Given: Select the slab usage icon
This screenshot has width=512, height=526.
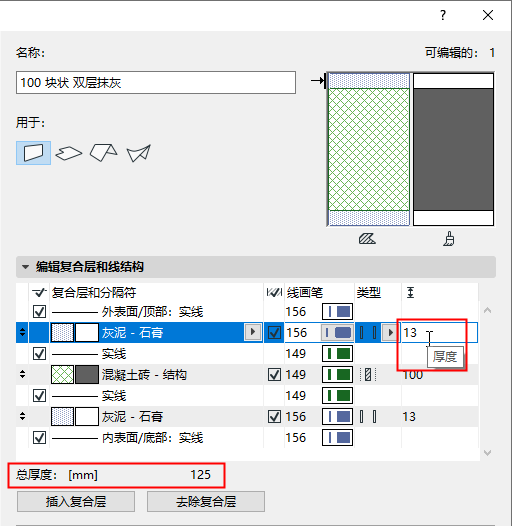Looking at the screenshot, I should coord(68,153).
